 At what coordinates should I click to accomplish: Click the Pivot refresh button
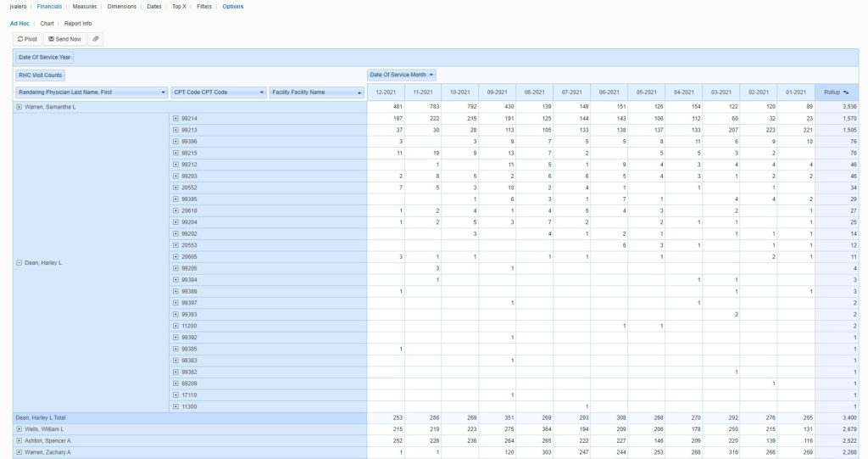click(x=28, y=39)
